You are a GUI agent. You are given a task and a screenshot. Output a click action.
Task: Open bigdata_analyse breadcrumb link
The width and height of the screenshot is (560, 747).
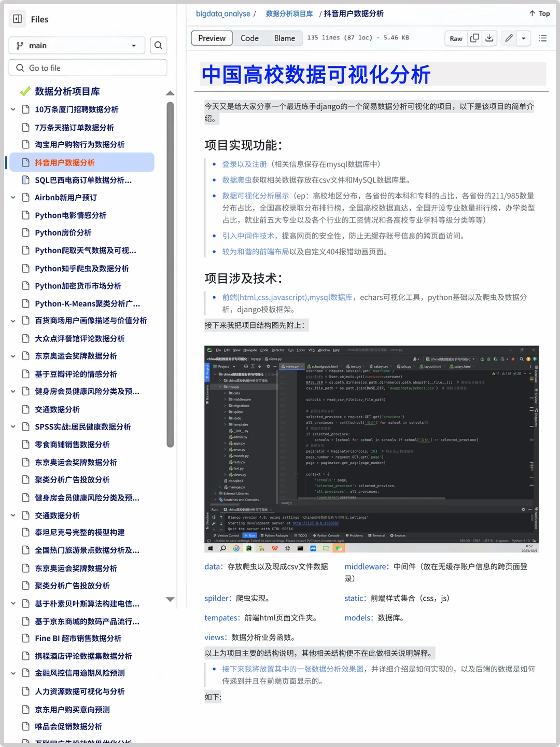(x=223, y=13)
